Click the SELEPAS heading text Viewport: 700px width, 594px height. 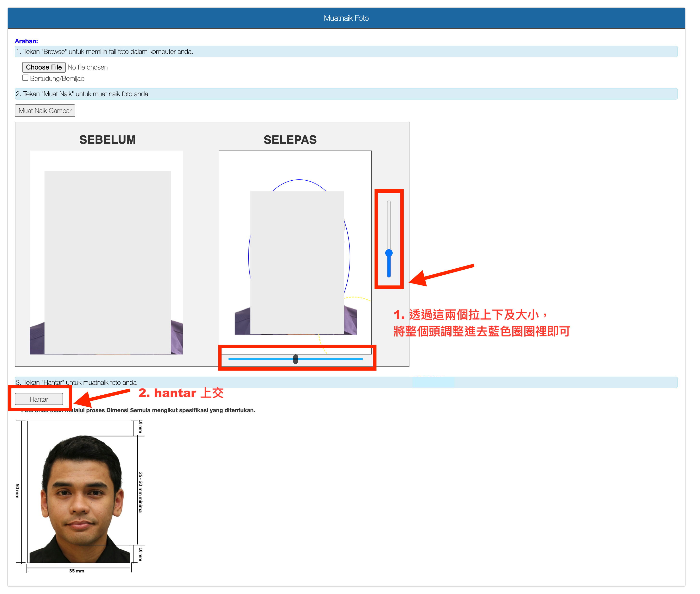click(x=290, y=139)
